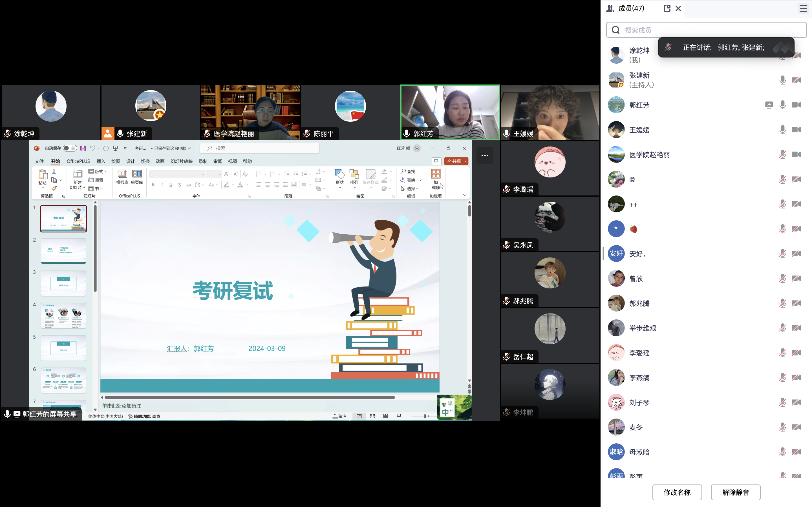Click the Bold formatting button
The width and height of the screenshot is (812, 507).
[x=153, y=185]
